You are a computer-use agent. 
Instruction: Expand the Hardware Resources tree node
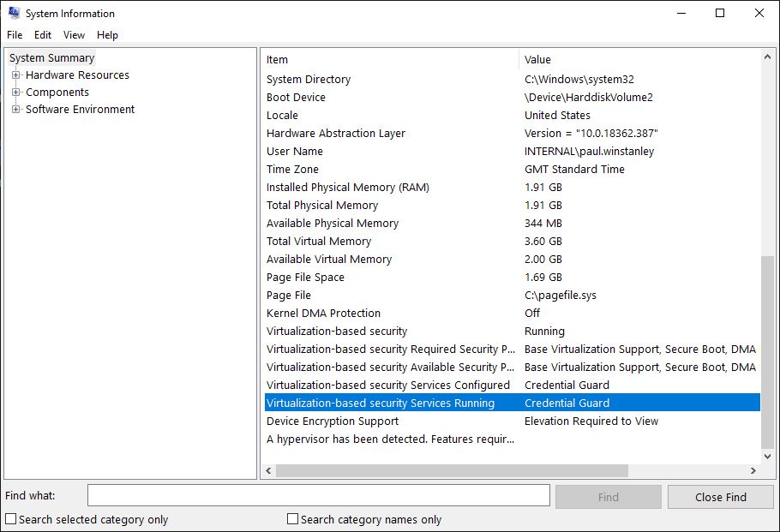[15, 75]
